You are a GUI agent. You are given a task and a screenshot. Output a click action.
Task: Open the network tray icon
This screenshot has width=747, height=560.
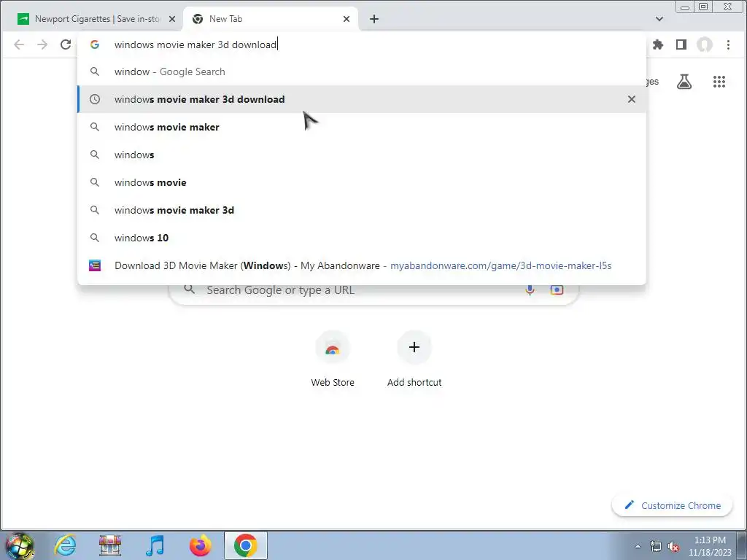click(x=656, y=546)
